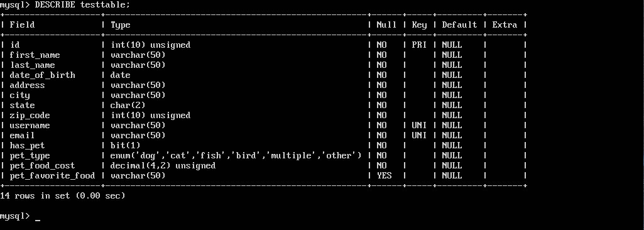Select the enum type of pet_type
The image size is (644, 230).
[x=236, y=156]
